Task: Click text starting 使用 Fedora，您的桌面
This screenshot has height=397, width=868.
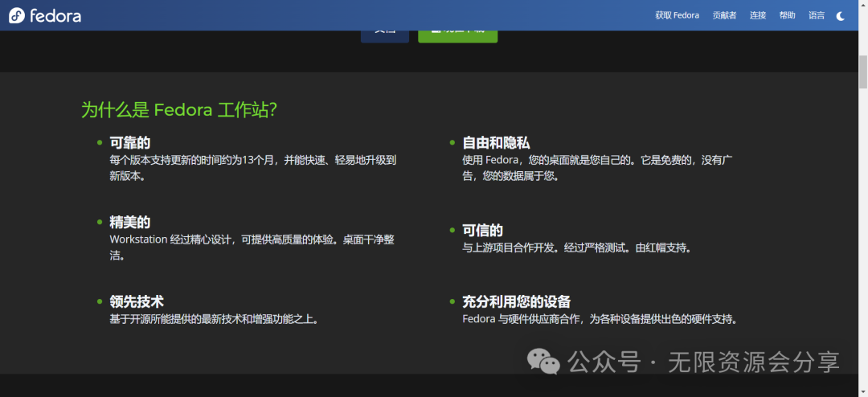Action: (598, 168)
